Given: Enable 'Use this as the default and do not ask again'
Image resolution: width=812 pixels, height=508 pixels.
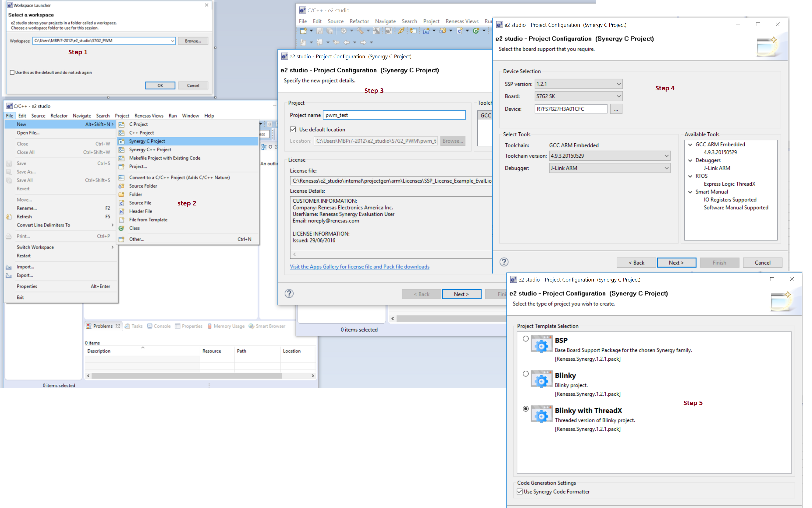Looking at the screenshot, I should point(12,72).
